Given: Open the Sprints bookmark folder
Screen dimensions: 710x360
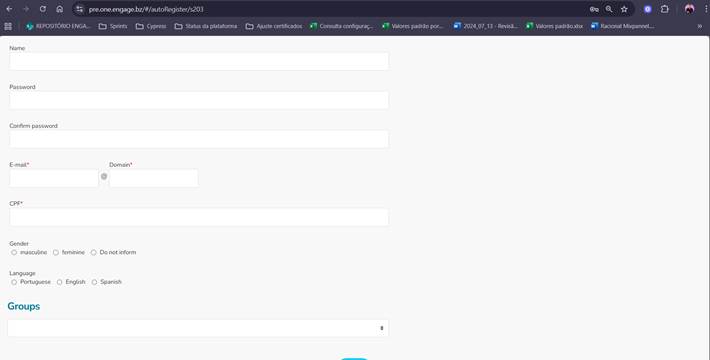Looking at the screenshot, I should (x=113, y=26).
